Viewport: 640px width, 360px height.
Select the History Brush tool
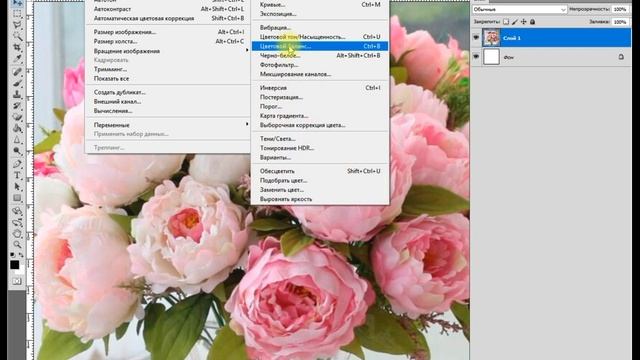coord(17,106)
